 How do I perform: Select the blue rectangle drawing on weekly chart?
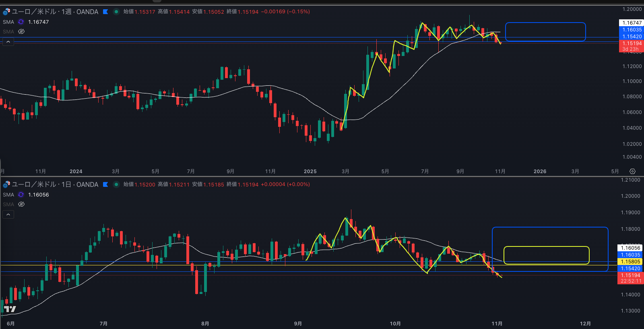545,23
